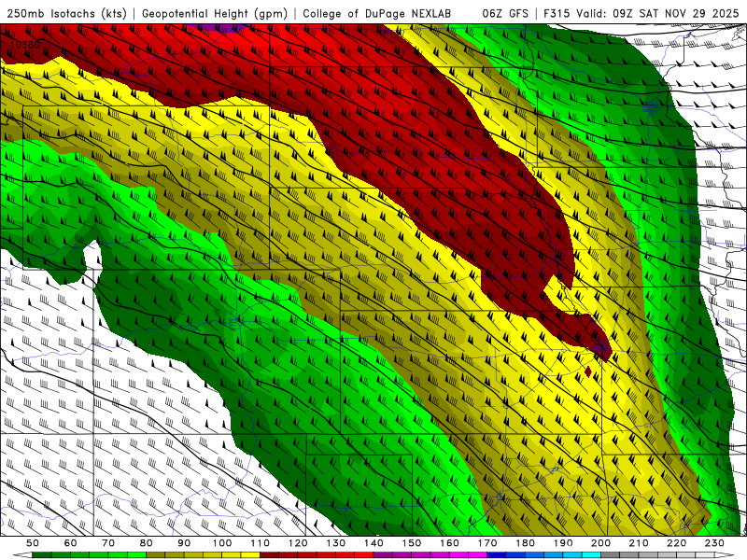Select the cyan swatch just before 200
The image size is (747, 560).
[591, 555]
